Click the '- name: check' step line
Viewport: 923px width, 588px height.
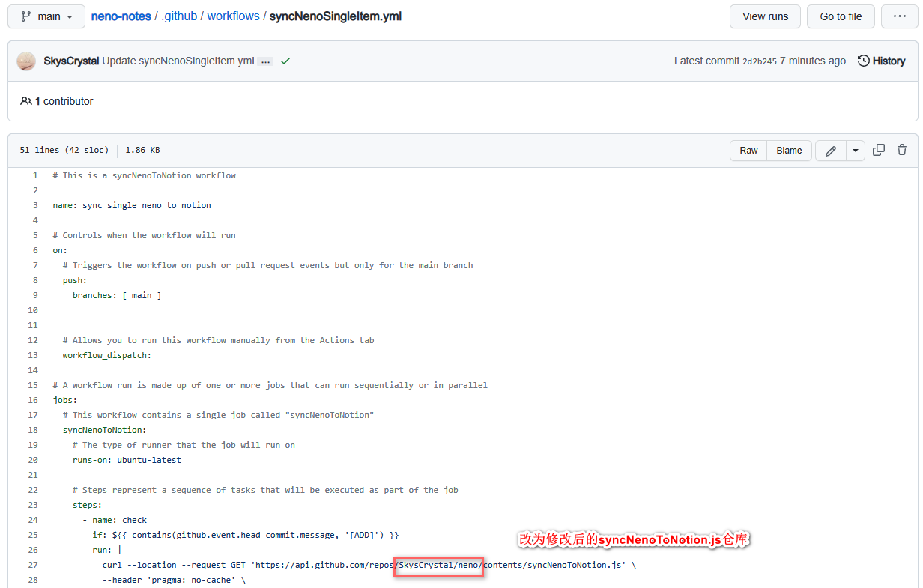coord(115,520)
